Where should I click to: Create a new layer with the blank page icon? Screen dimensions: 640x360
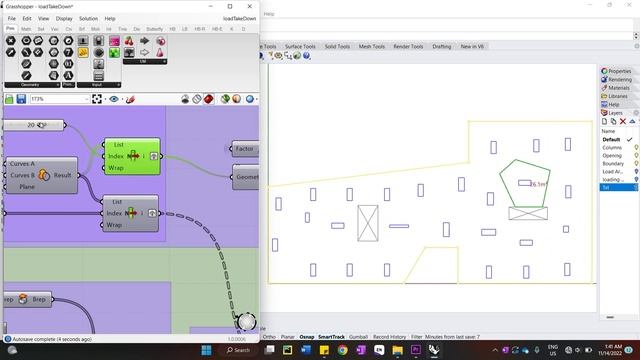coord(604,122)
